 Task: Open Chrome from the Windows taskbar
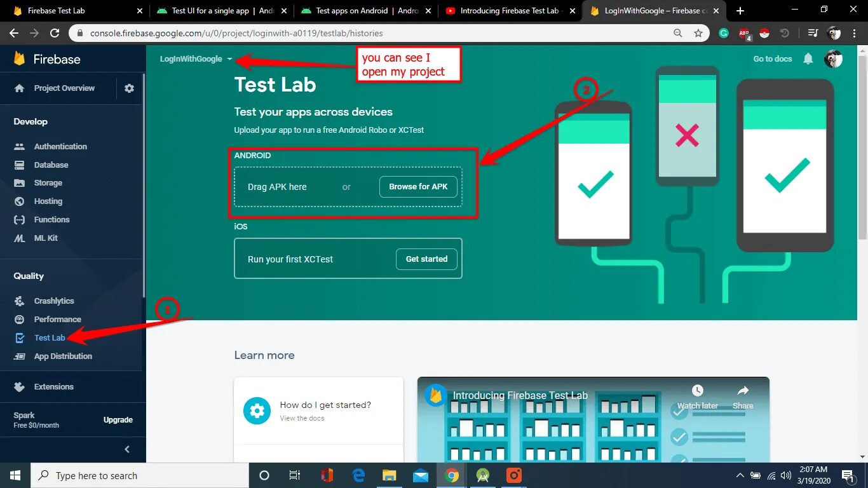(452, 475)
